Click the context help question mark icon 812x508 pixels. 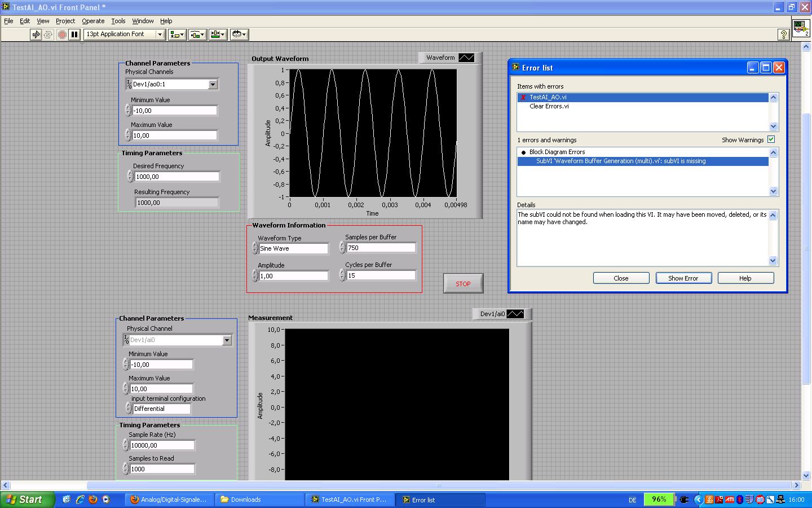pos(783,34)
